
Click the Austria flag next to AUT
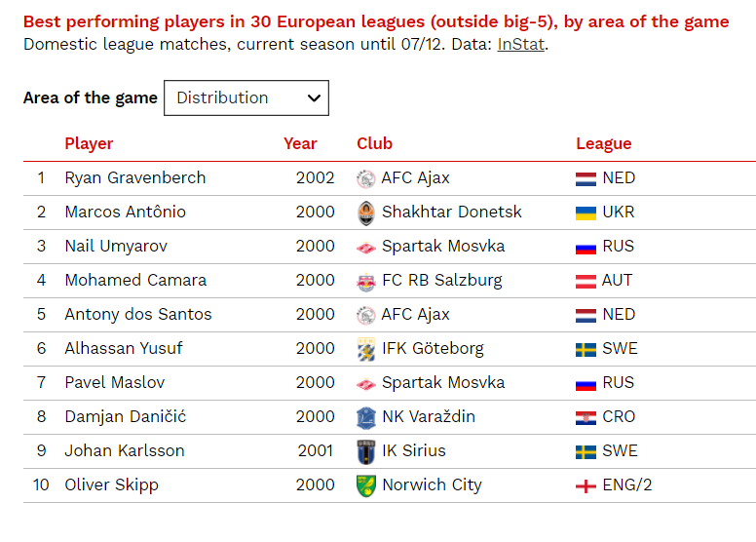point(586,281)
